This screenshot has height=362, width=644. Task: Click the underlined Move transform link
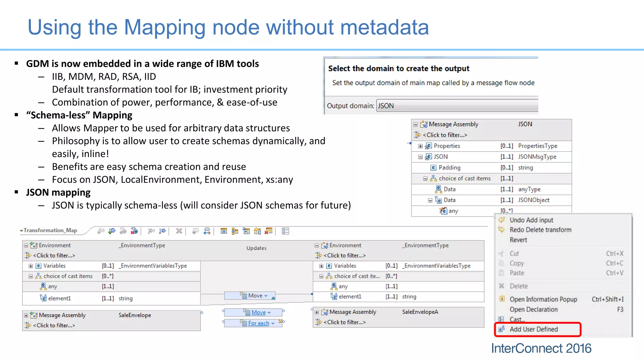[x=258, y=312]
